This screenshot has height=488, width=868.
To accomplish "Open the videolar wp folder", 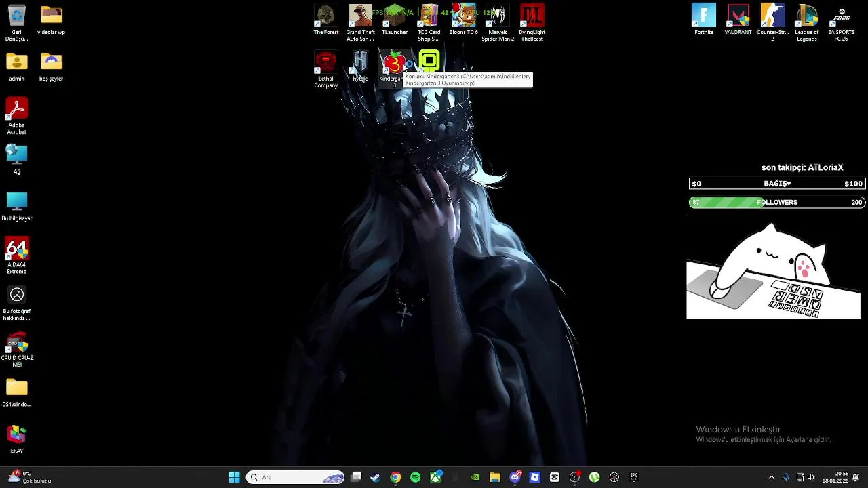I will (x=51, y=20).
